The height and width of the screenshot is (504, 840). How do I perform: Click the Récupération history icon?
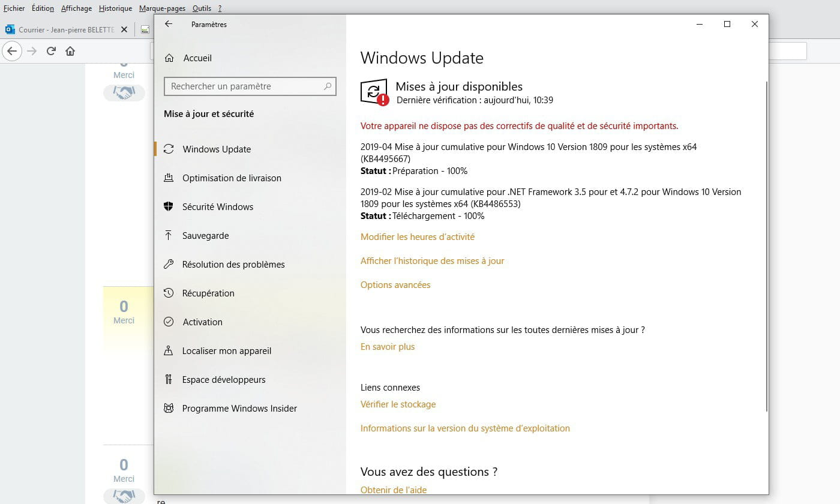tap(169, 293)
